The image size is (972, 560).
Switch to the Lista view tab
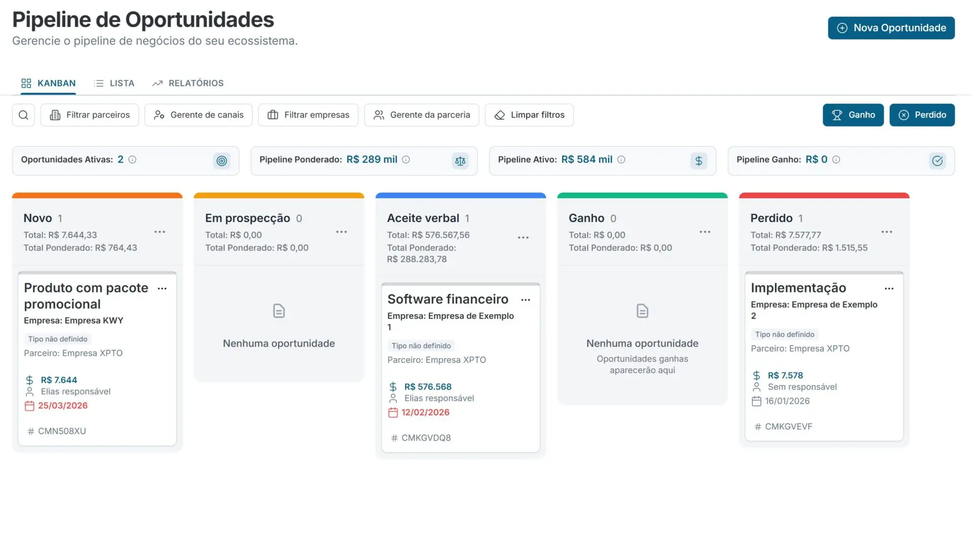[114, 83]
